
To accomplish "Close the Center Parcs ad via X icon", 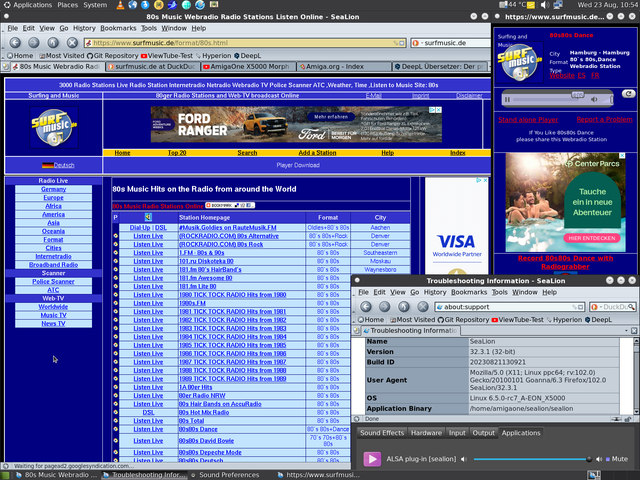I will [x=622, y=156].
